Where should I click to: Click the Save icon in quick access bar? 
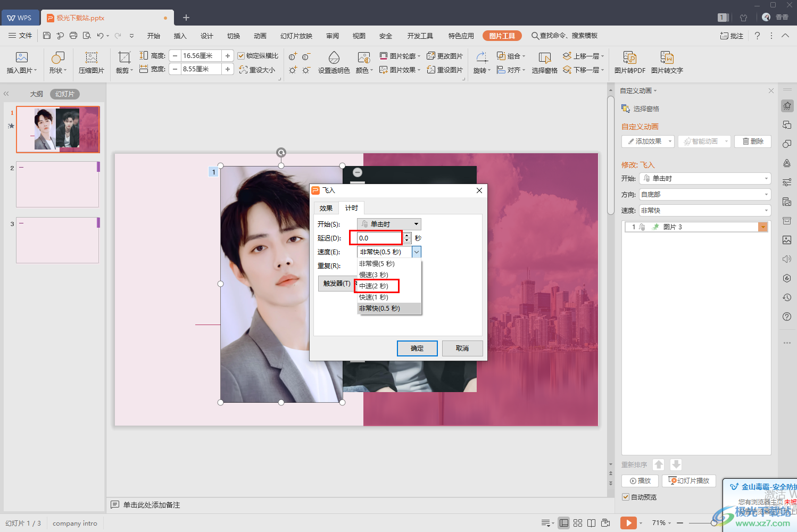click(47, 36)
